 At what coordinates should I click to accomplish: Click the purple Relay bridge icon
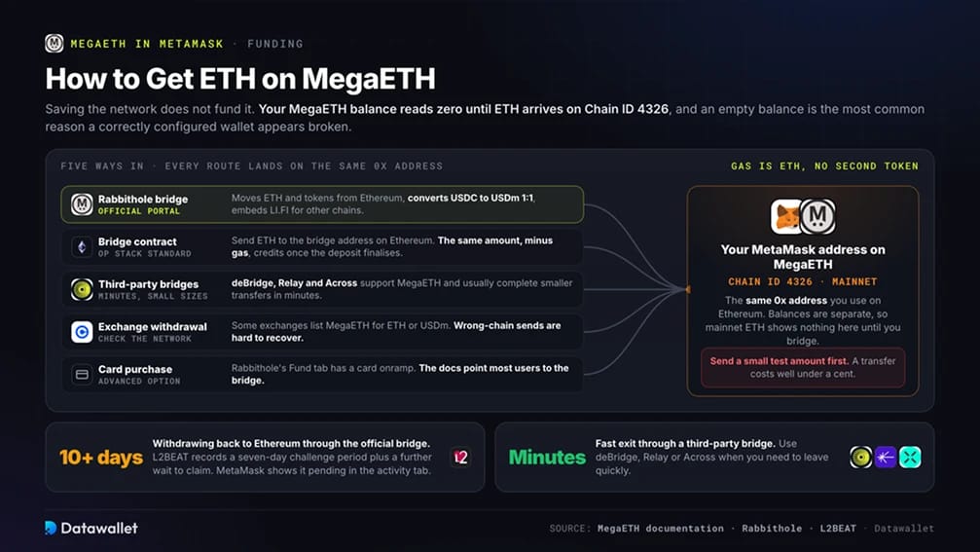coord(885,457)
